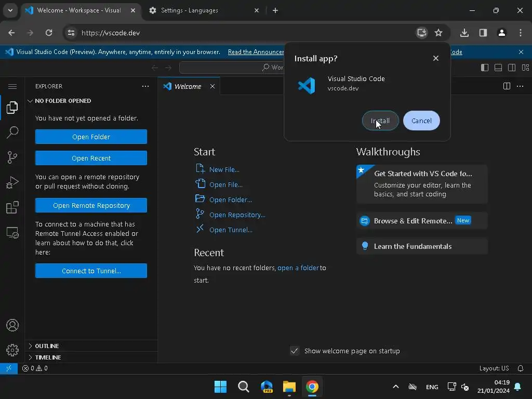Show hidden system tray icons chevron
Viewport: 532px width, 399px height.
pyautogui.click(x=395, y=387)
